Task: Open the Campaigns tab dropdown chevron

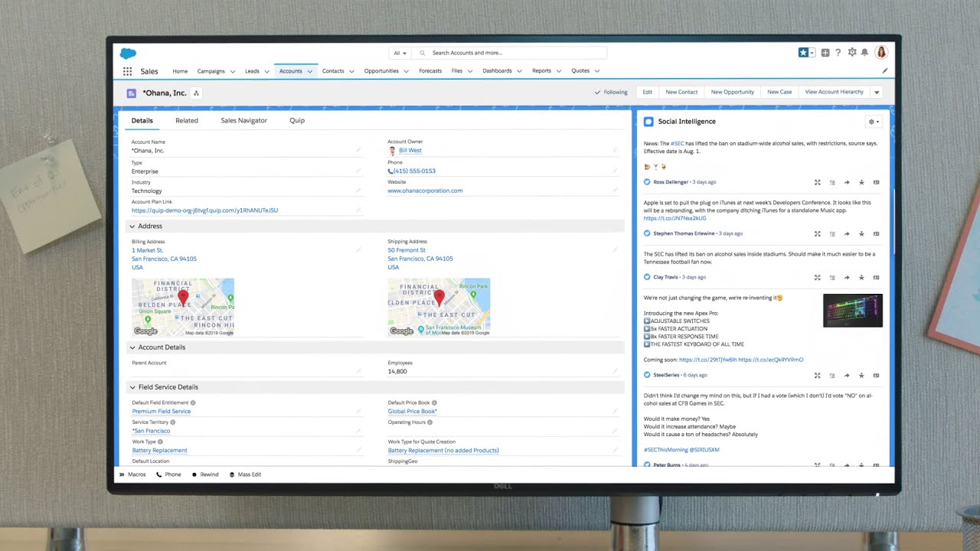Action: point(232,71)
